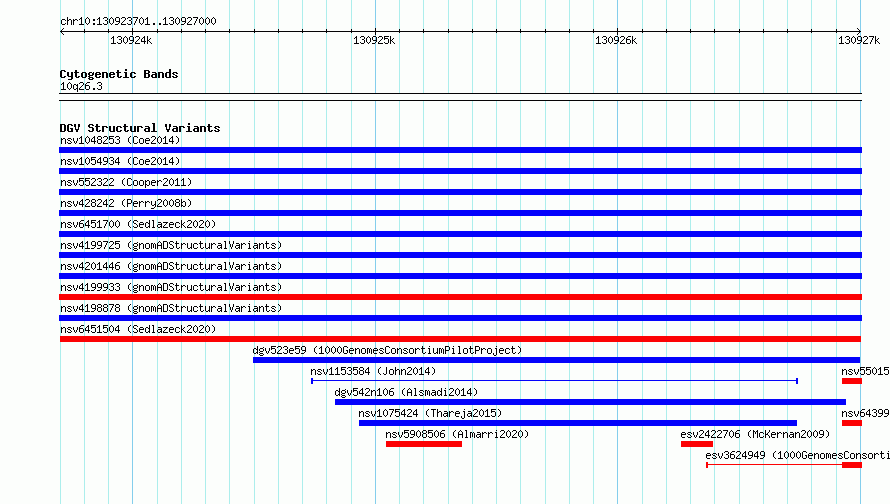
Task: Click the chr10:130923701..130927000 coordinate label
Action: (x=138, y=21)
